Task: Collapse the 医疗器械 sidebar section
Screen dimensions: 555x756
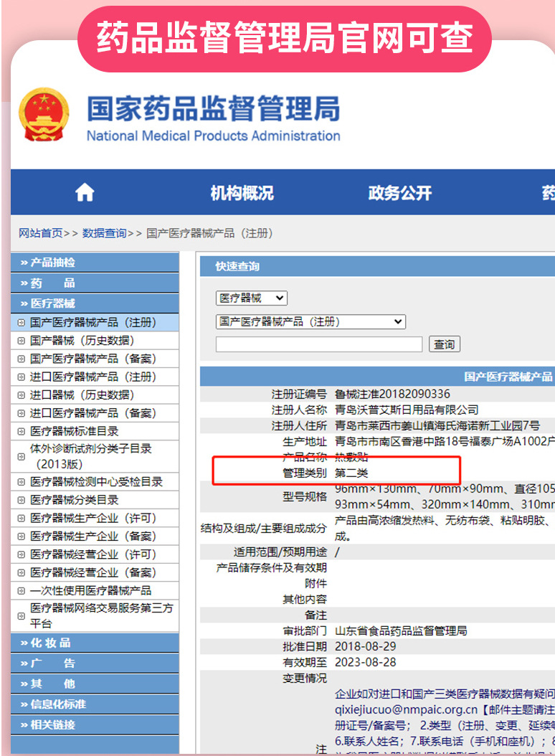Action: coord(95,303)
